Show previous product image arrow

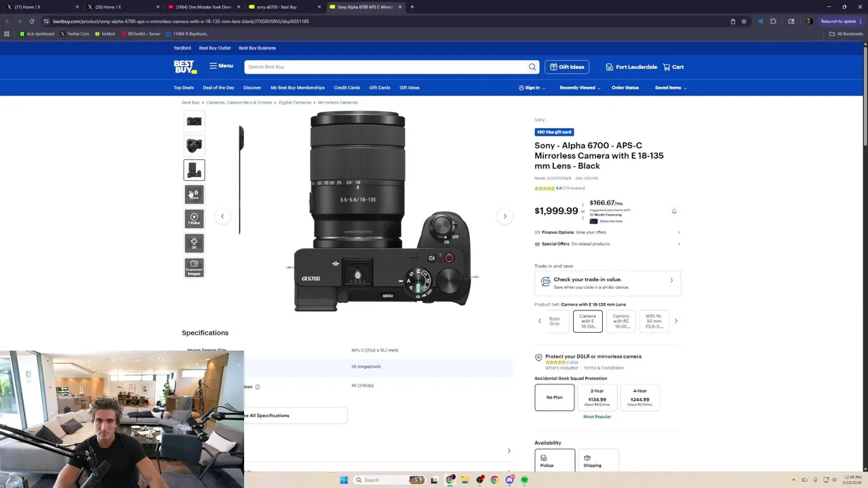(222, 216)
